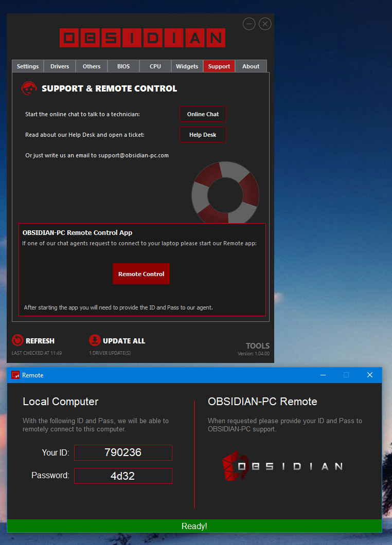The image size is (392, 545).
Task: Click the support@obsidian-pc.com email text
Action: (134, 155)
